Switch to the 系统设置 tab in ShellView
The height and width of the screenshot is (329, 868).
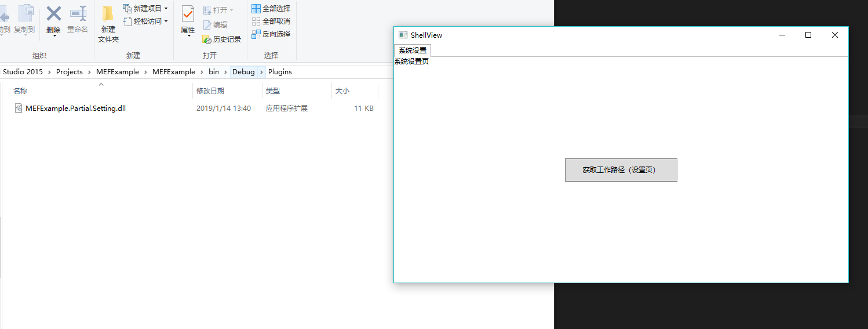pos(413,50)
